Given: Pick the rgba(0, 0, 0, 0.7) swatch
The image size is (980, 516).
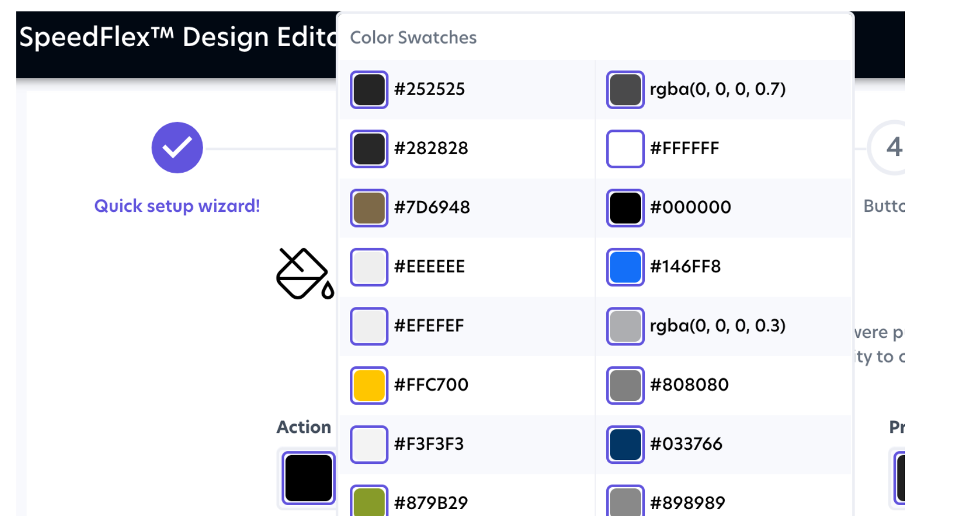Looking at the screenshot, I should click(625, 90).
